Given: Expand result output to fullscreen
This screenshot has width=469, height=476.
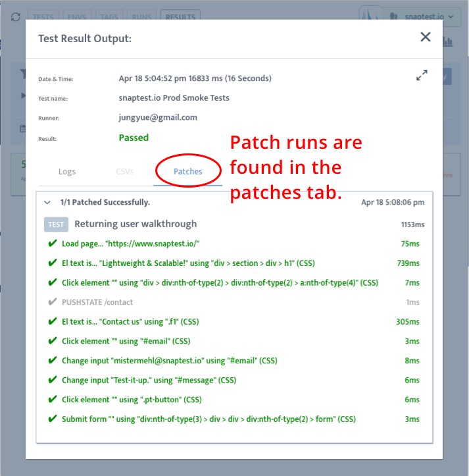Looking at the screenshot, I should pos(422,76).
